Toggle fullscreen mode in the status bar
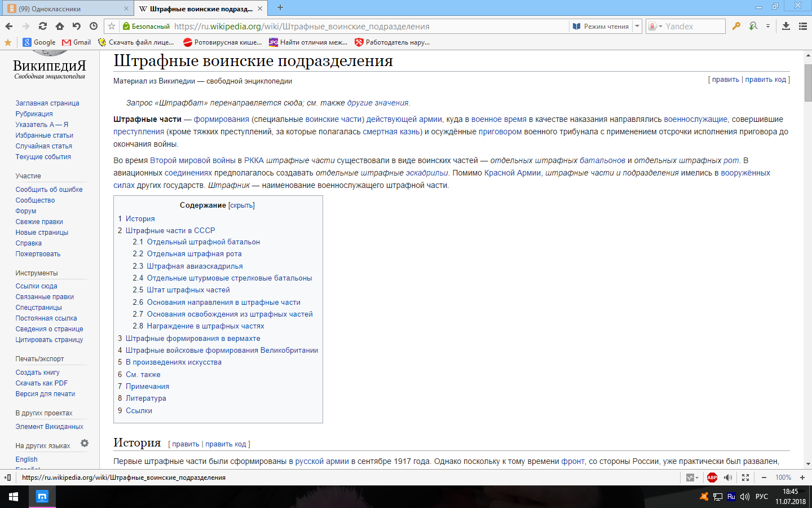The width and height of the screenshot is (812, 508). (745, 478)
